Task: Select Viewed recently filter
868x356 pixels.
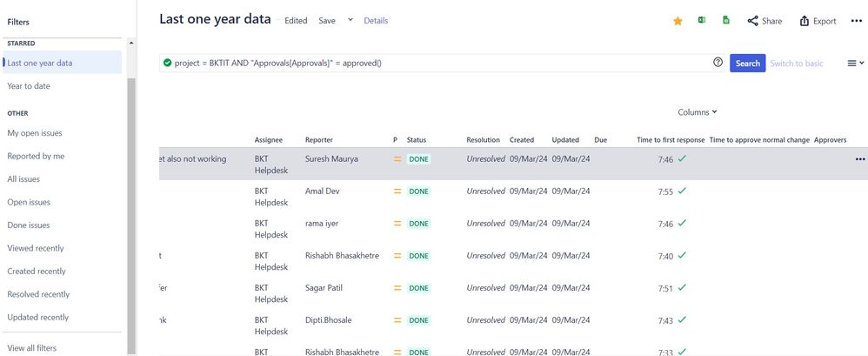Action: 36,248
